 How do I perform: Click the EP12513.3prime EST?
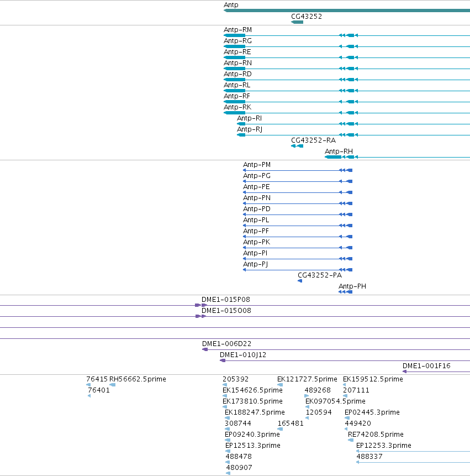(228, 451)
